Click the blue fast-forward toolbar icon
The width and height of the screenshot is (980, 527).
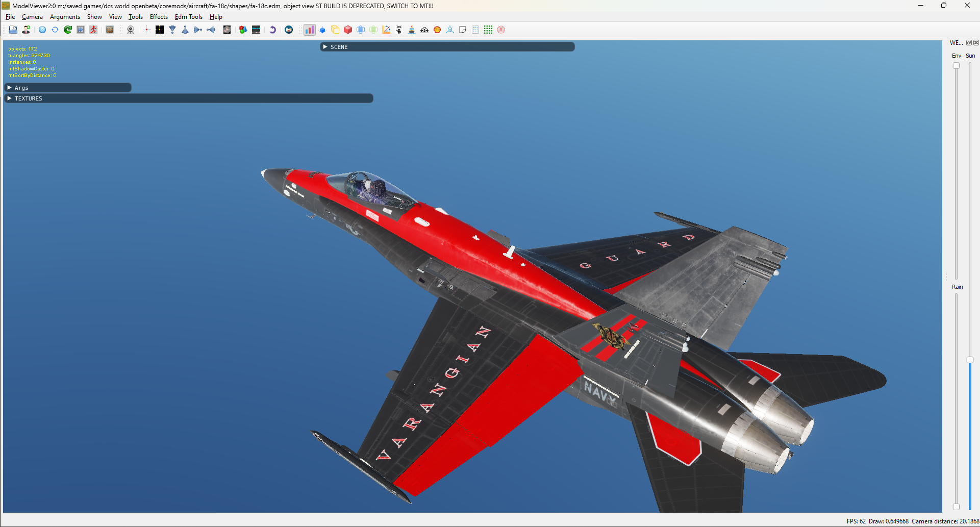tap(81, 30)
